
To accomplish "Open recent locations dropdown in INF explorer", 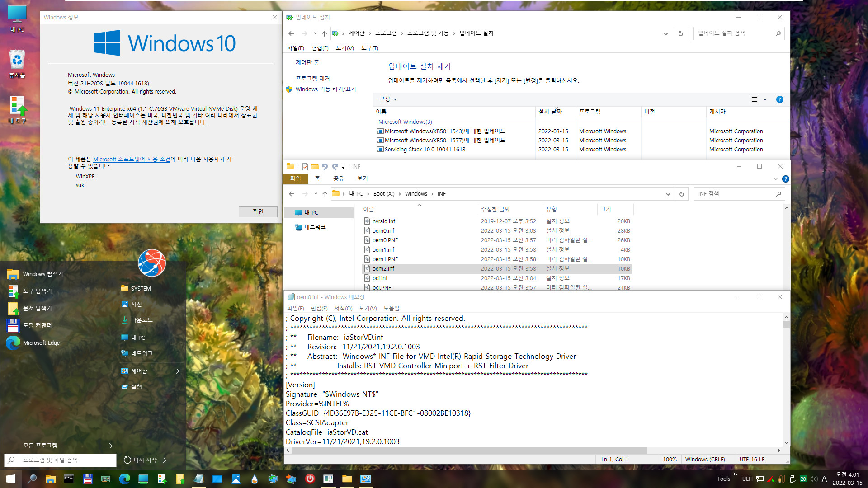I will click(316, 194).
